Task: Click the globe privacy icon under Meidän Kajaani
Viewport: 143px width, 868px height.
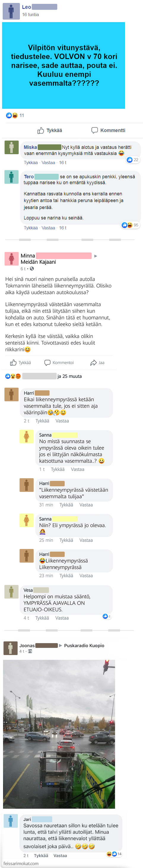Action: click(x=32, y=269)
